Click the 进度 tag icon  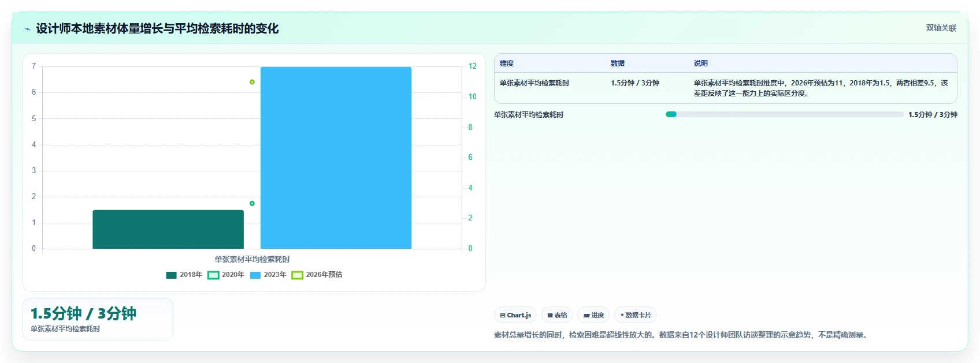point(586,316)
